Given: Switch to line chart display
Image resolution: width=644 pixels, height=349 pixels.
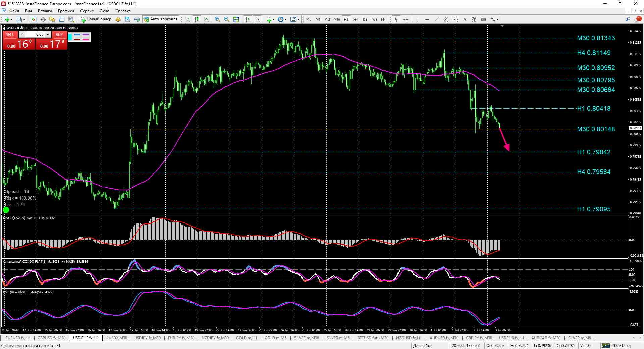Looking at the screenshot, I should (x=206, y=19).
